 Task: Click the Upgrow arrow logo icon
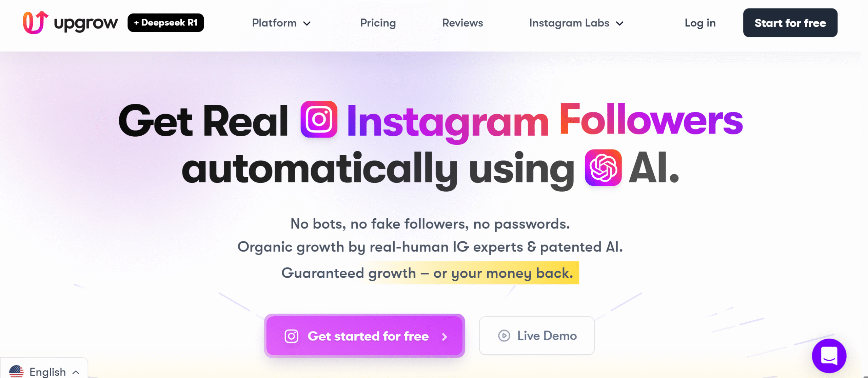click(x=35, y=22)
